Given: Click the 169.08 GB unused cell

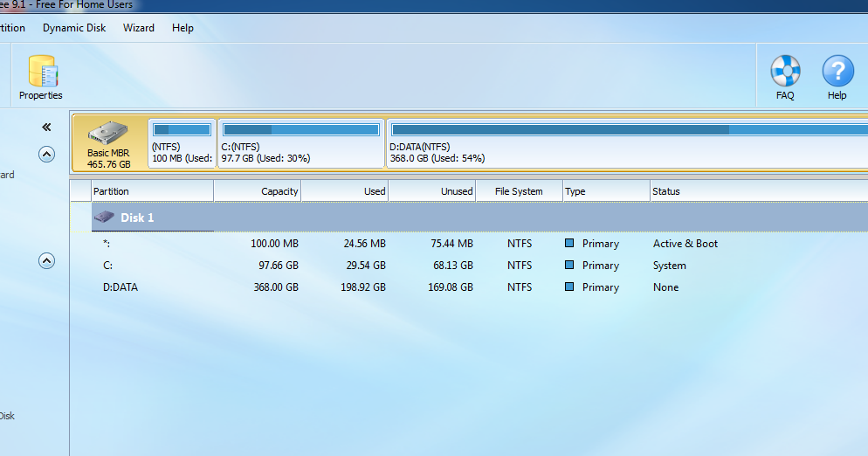Looking at the screenshot, I should (451, 287).
